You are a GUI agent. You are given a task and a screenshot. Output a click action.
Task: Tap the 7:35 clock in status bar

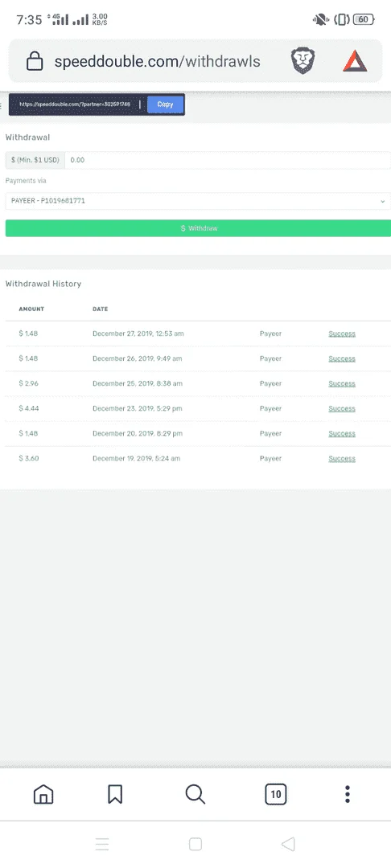click(x=29, y=20)
